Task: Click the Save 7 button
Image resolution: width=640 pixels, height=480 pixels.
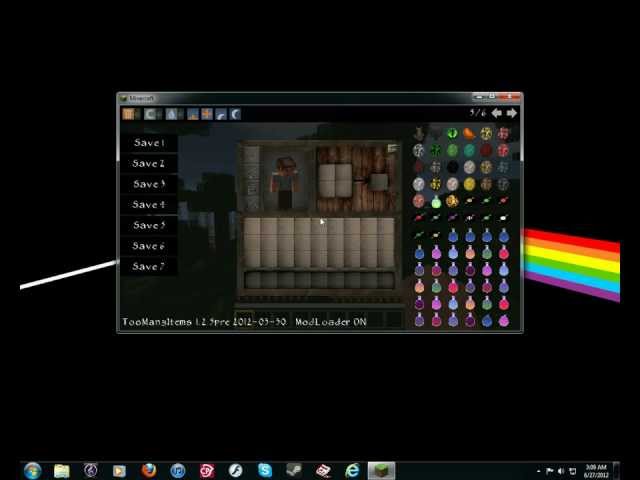Action: coord(149,267)
